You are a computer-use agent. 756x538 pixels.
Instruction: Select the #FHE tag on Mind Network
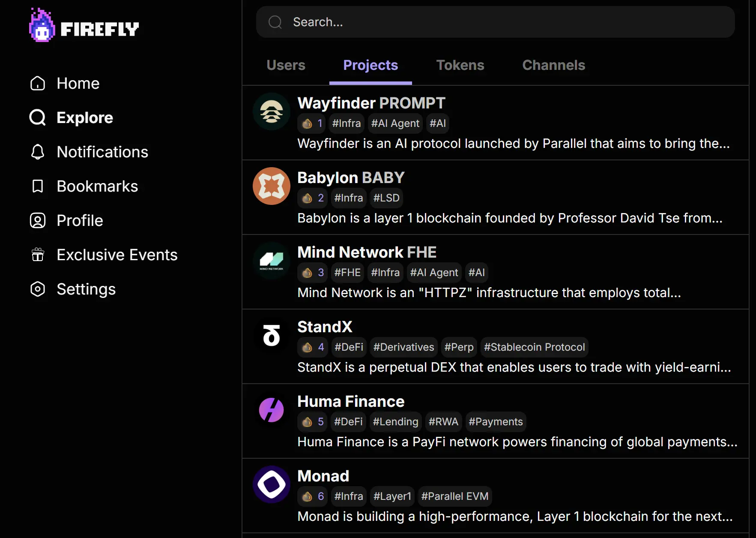click(347, 273)
